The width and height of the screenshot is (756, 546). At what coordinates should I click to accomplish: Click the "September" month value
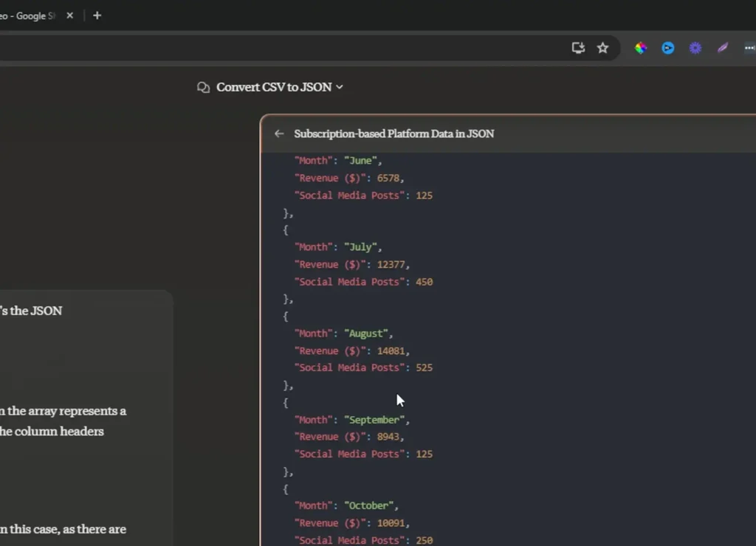coord(374,420)
